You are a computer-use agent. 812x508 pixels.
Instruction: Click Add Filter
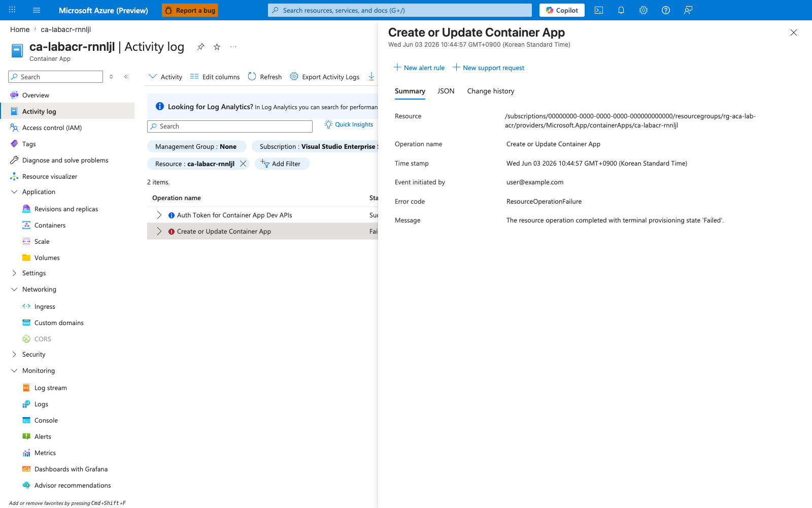coord(282,164)
